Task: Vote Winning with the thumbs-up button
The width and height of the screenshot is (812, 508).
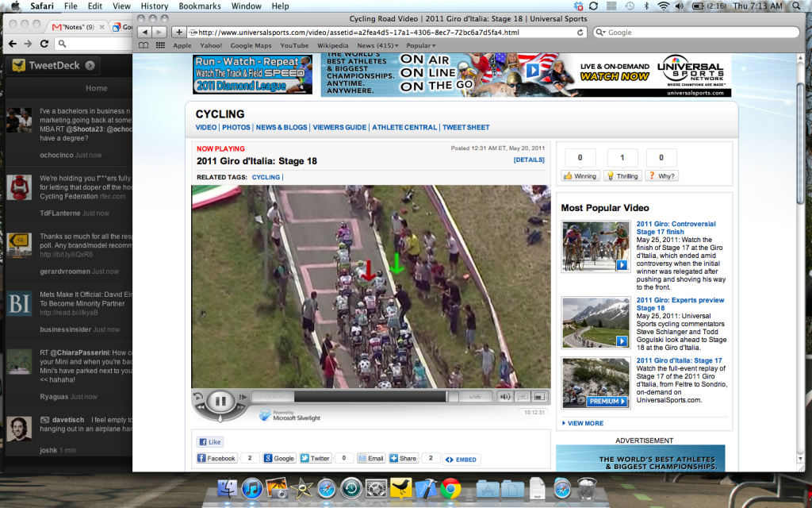Action: [x=580, y=175]
